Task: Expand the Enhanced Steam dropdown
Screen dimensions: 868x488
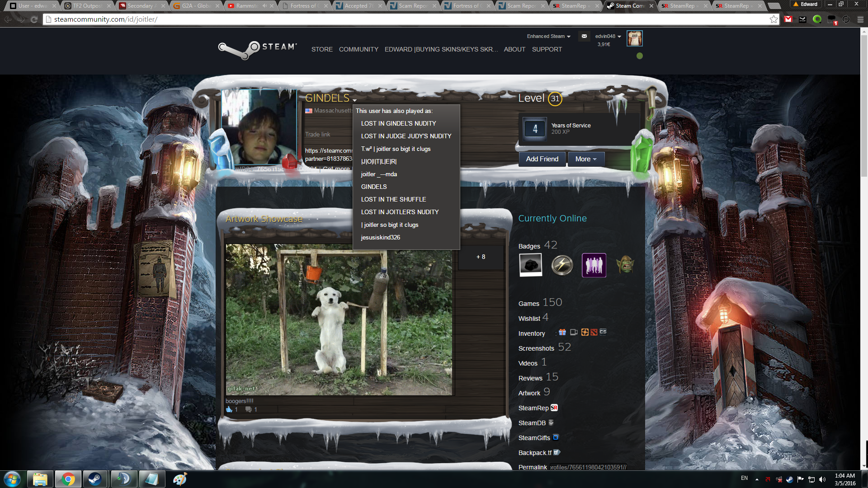Action: click(x=548, y=36)
